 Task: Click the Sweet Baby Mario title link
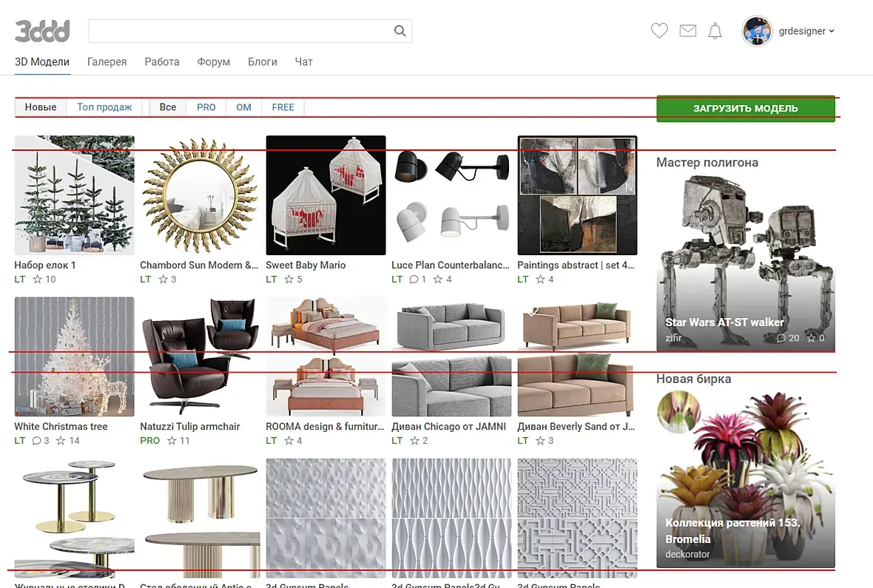click(306, 265)
